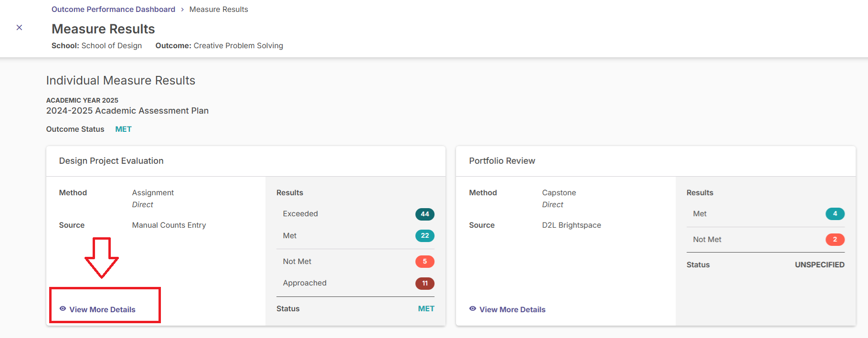The width and height of the screenshot is (868, 338).
Task: Click the Capstone method text
Action: click(x=559, y=193)
